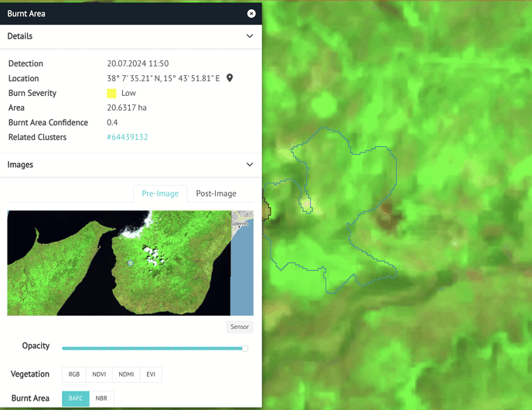Close the Burnt Area panel
Viewport: 532px width, 410px height.
click(x=251, y=14)
